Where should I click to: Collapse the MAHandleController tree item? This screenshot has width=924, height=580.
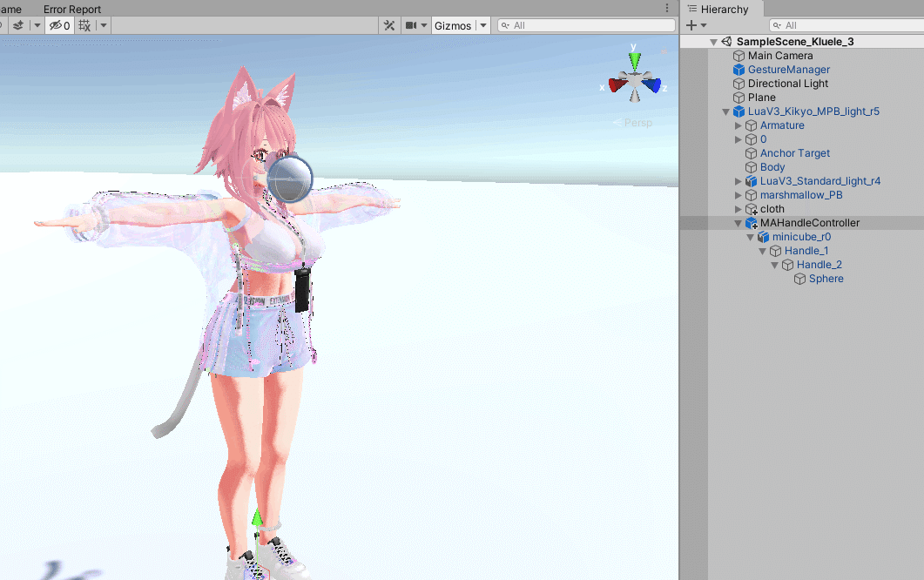coord(739,222)
